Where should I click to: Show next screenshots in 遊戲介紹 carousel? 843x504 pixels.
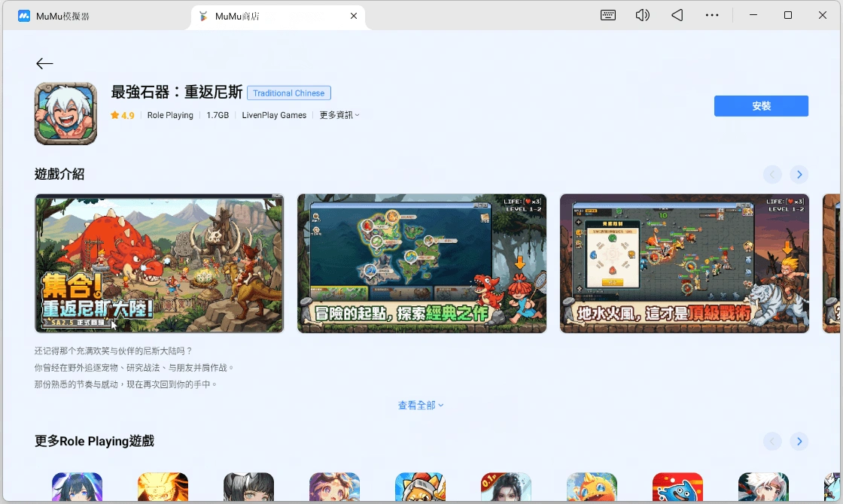pos(799,174)
